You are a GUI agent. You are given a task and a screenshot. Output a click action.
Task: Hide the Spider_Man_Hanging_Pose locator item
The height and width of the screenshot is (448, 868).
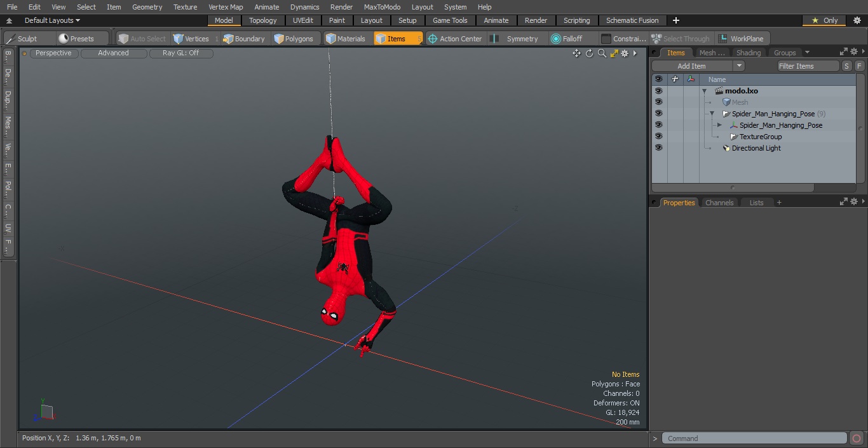(x=658, y=125)
